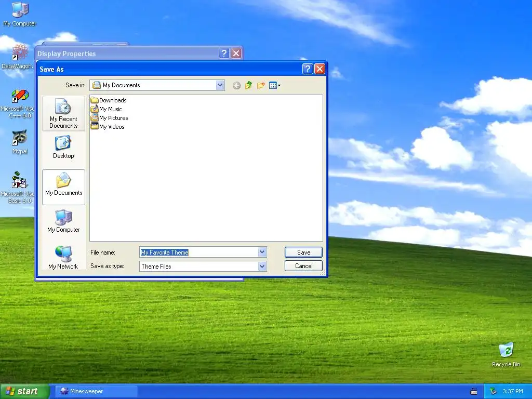The height and width of the screenshot is (399, 532).
Task: Select the My Pictures folder
Action: pos(109,118)
